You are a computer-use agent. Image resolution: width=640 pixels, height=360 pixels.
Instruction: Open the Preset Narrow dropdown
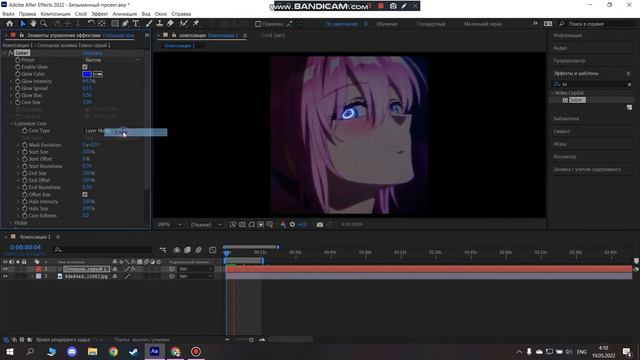coord(112,60)
